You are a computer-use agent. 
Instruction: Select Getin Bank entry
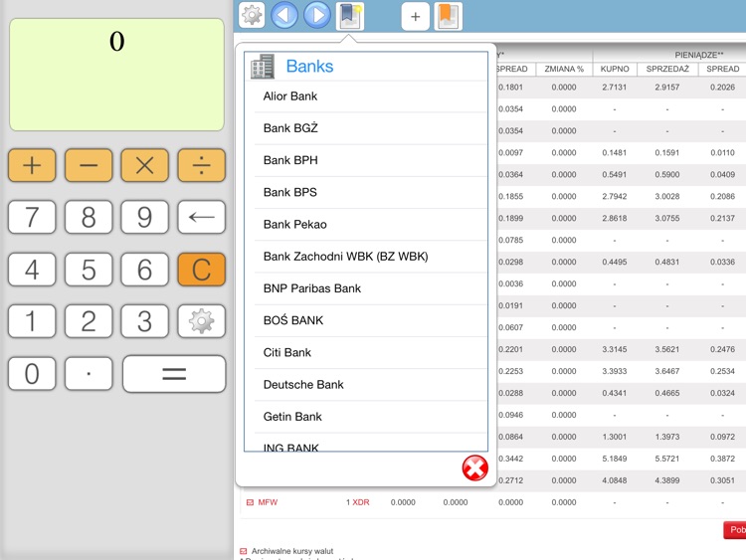(x=366, y=417)
